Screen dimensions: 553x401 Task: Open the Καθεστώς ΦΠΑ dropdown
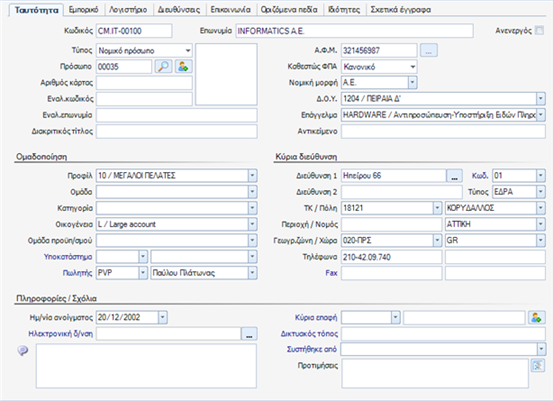(x=412, y=67)
